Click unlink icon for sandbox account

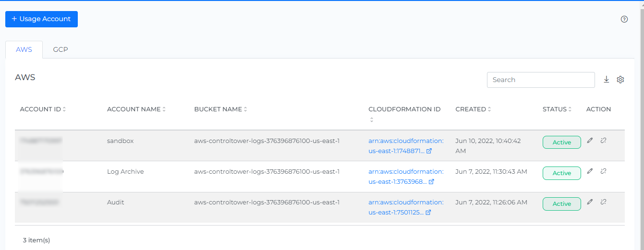604,141
